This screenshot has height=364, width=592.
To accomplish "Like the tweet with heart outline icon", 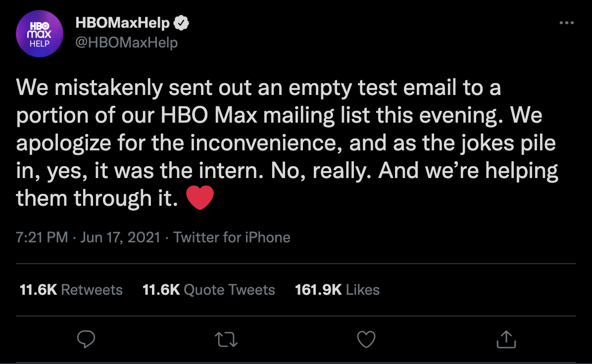I will tap(366, 339).
